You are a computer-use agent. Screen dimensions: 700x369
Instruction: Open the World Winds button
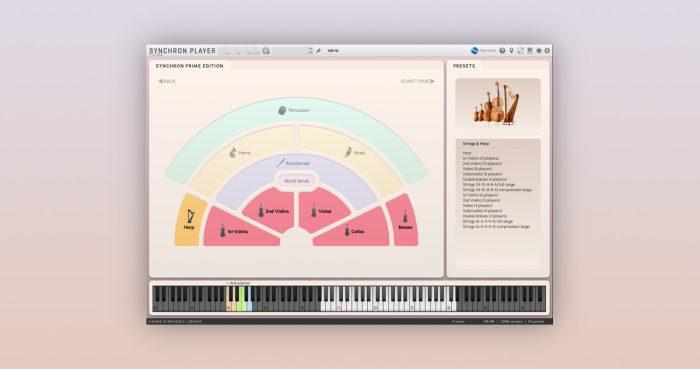[296, 181]
